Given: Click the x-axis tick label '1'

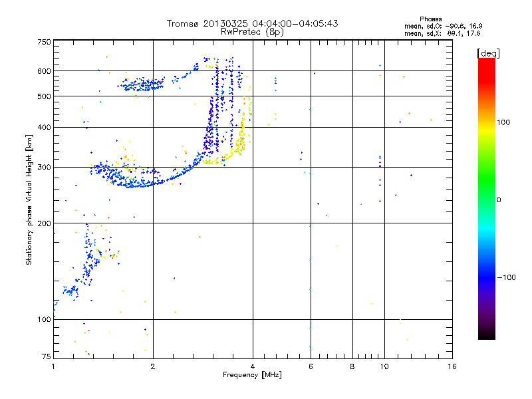Looking at the screenshot, I should click(x=53, y=366).
